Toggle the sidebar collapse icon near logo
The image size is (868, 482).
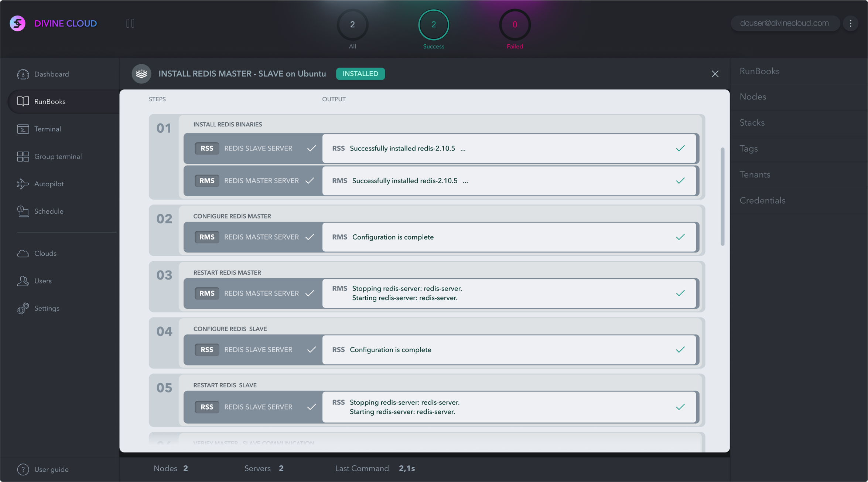point(130,23)
